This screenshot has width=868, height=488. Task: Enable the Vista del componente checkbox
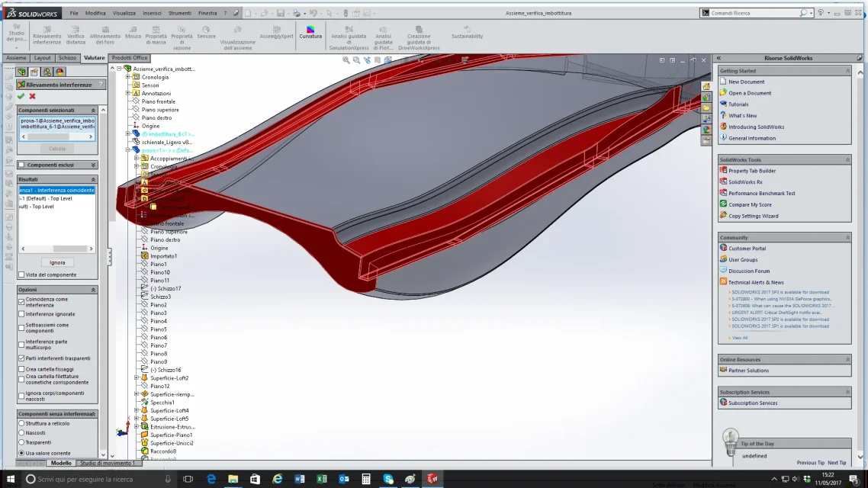(21, 275)
